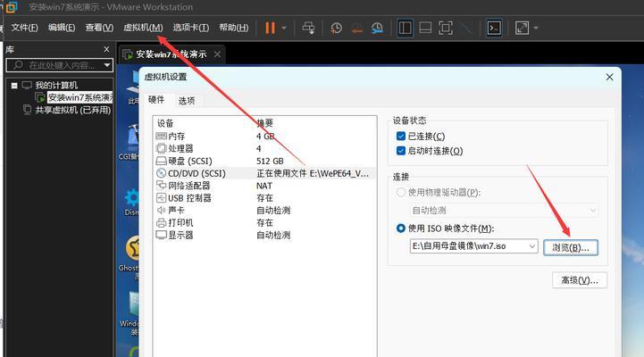Screen dimensions: 644x357
Task: Select the 网络适配器 device row
Action: tap(264, 186)
